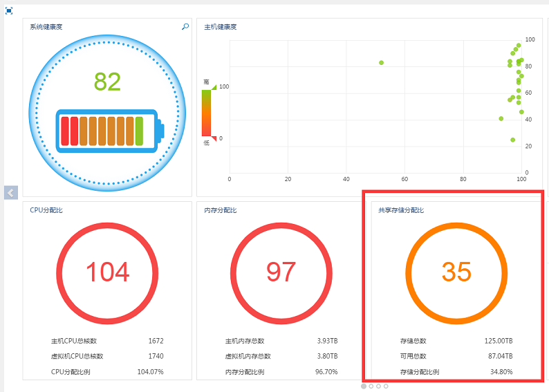This screenshot has width=549, height=392.
Task: Click the 存储分配比例 34.80% value
Action: click(x=501, y=372)
